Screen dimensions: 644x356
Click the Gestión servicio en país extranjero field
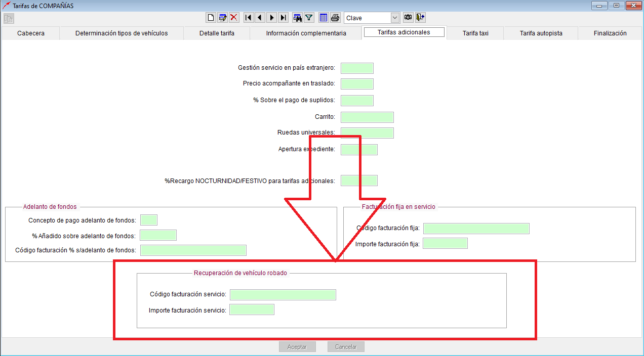[x=357, y=68]
